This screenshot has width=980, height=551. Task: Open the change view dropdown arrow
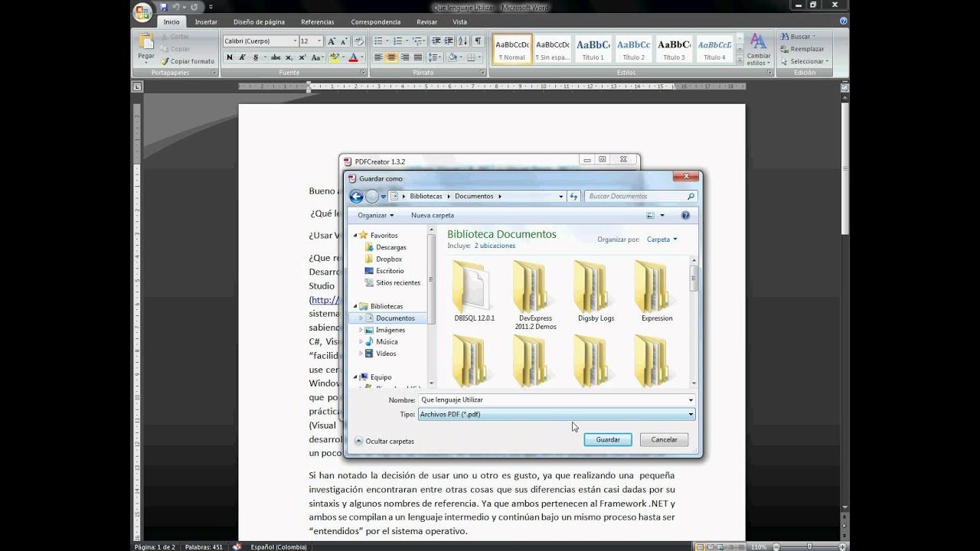(662, 216)
